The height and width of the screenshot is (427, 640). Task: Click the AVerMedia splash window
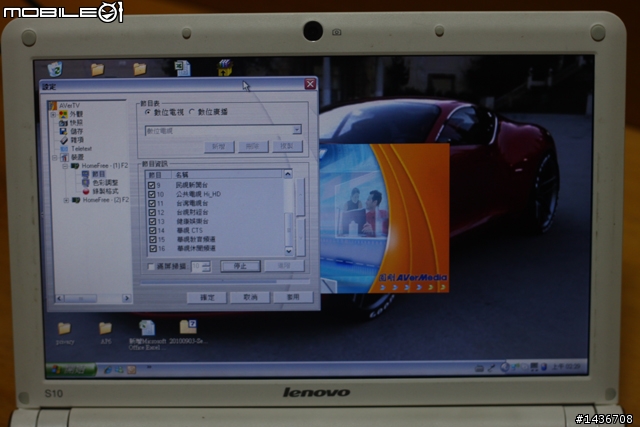pos(384,218)
